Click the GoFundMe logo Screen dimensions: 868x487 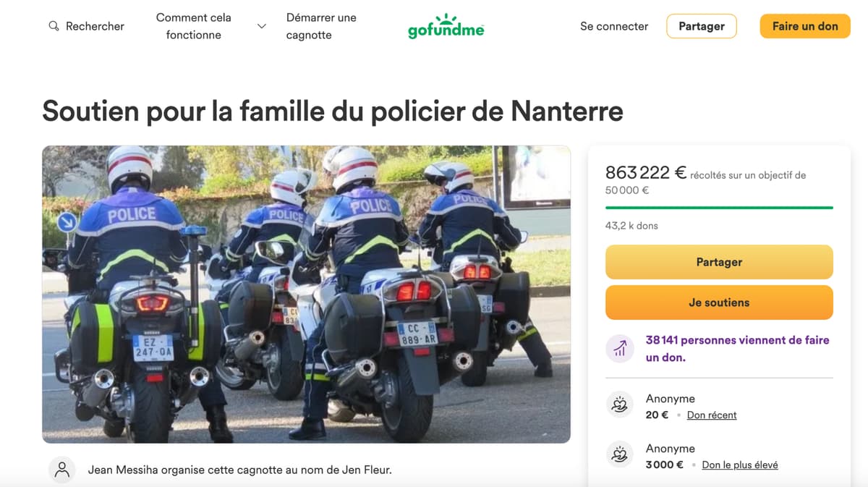tap(446, 26)
